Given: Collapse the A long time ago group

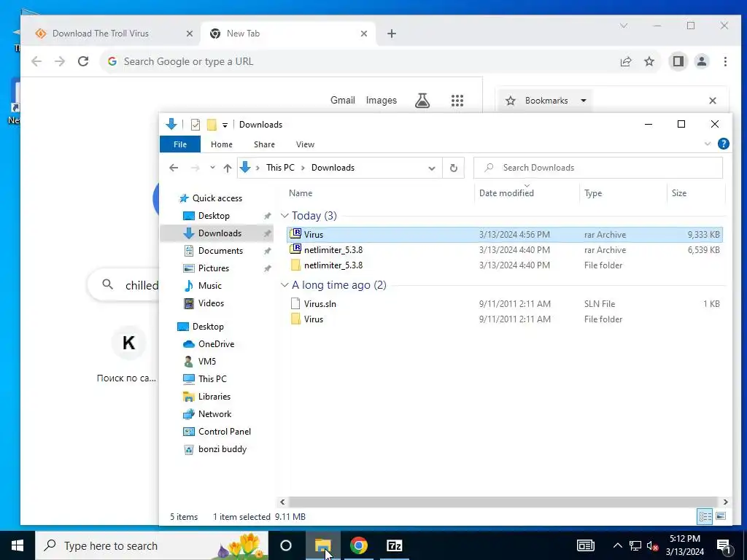Looking at the screenshot, I should pyautogui.click(x=285, y=285).
